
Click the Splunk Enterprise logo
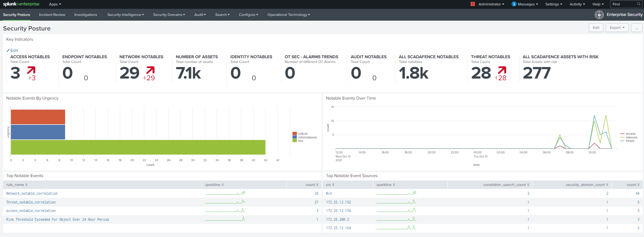pyautogui.click(x=21, y=4)
